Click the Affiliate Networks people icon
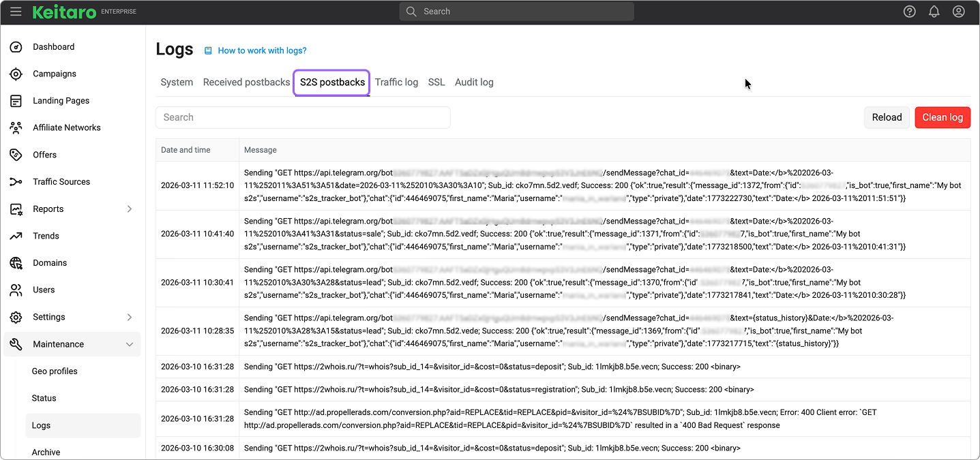 [x=16, y=127]
